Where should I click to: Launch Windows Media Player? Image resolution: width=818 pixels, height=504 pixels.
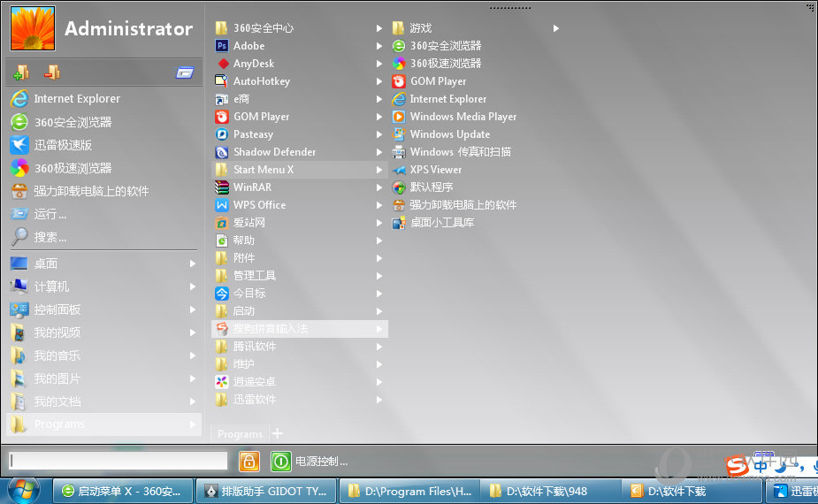pyautogui.click(x=455, y=117)
